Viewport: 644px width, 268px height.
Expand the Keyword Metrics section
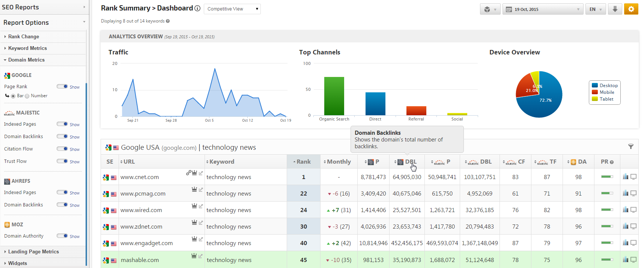[x=27, y=48]
